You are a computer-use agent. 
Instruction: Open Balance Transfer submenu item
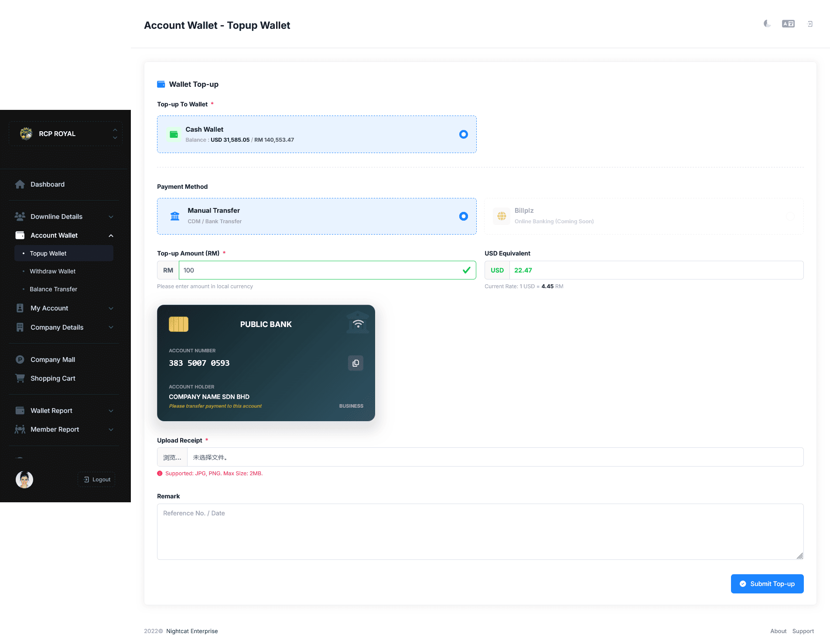(64, 289)
